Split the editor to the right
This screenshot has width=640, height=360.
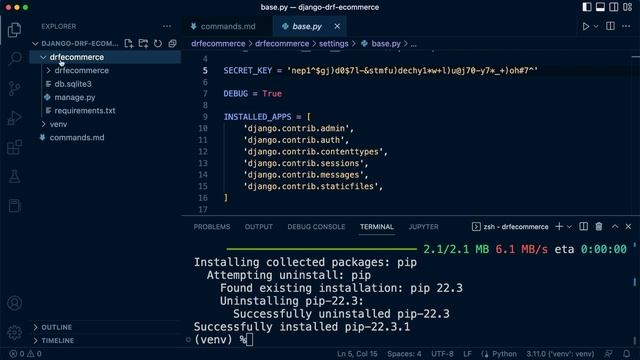coord(610,26)
